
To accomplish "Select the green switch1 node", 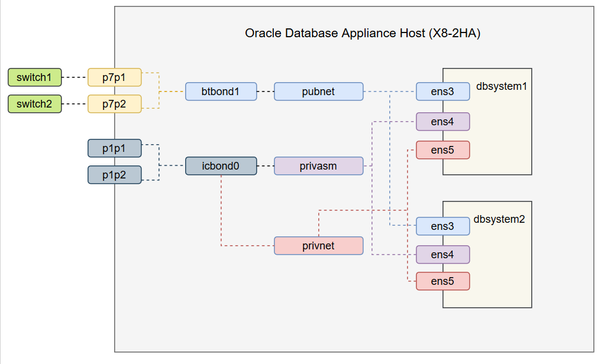I will click(x=34, y=77).
